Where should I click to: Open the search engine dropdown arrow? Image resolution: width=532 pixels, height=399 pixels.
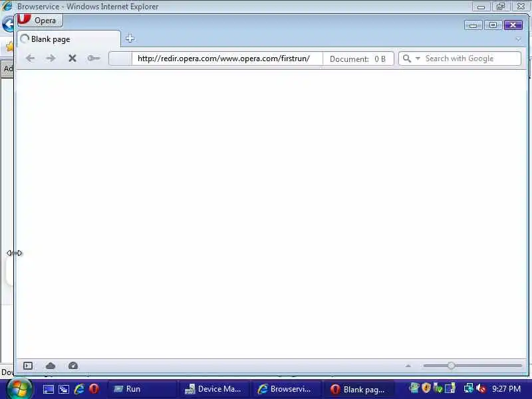coord(418,59)
